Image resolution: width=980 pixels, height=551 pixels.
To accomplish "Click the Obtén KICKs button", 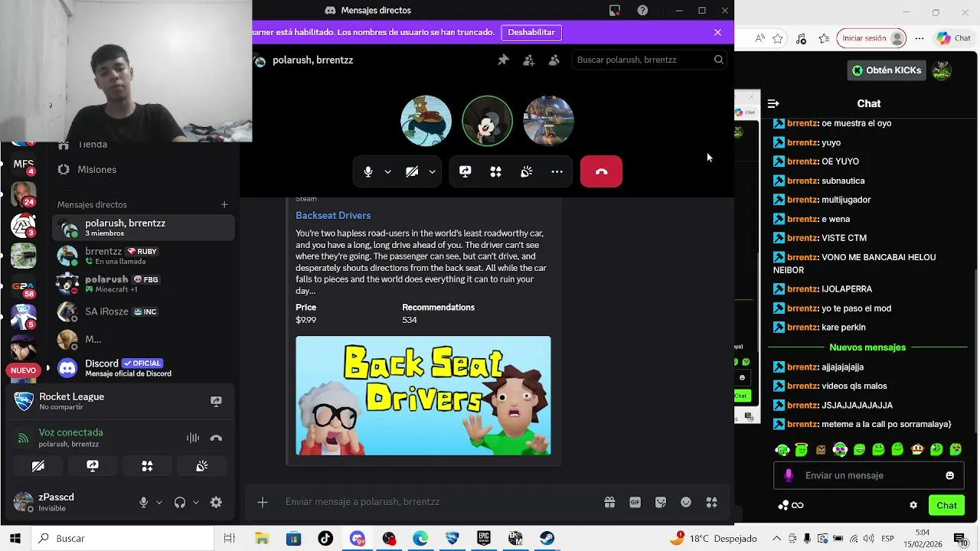I will coord(888,70).
